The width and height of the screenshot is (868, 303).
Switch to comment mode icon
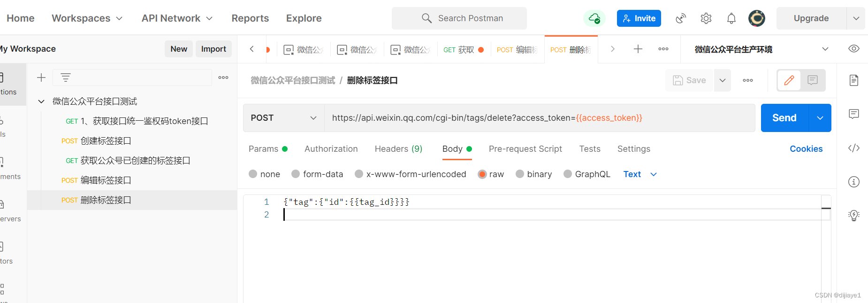[813, 80]
